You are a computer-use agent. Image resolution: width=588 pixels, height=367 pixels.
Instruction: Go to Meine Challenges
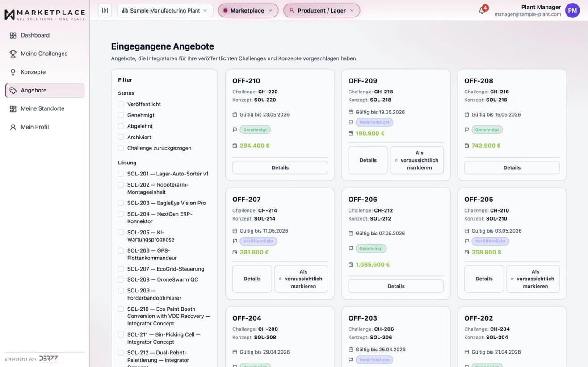pyautogui.click(x=45, y=54)
